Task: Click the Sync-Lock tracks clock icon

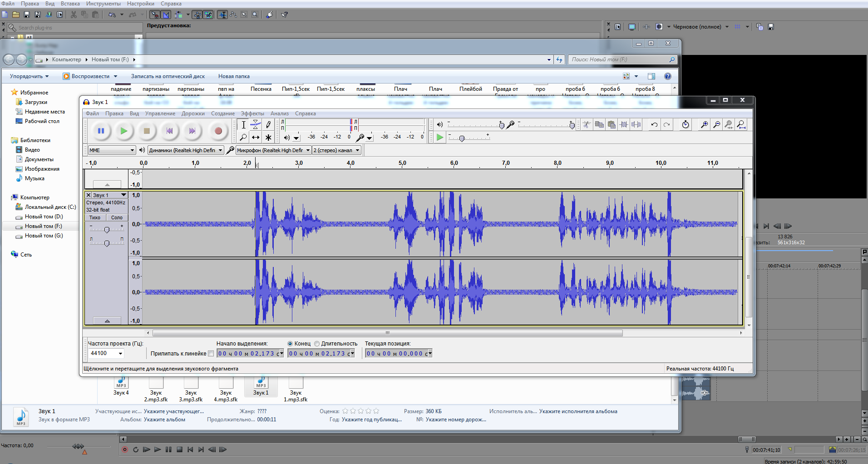Action: (x=686, y=124)
